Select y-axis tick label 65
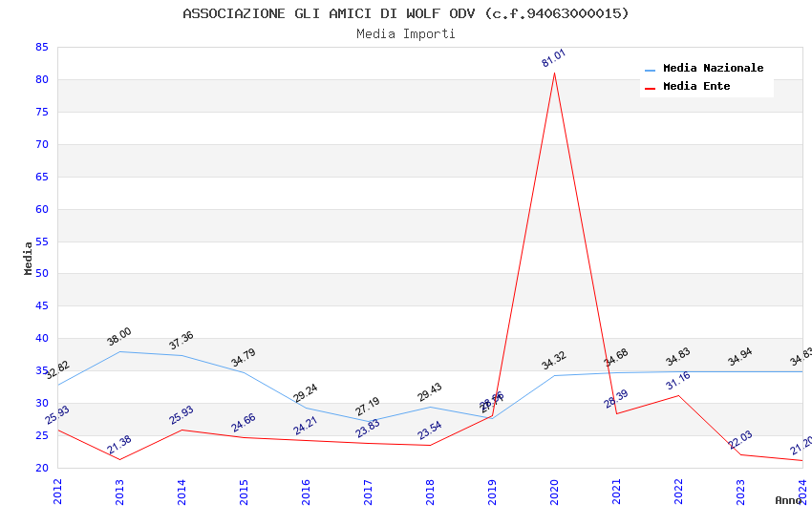 point(42,177)
